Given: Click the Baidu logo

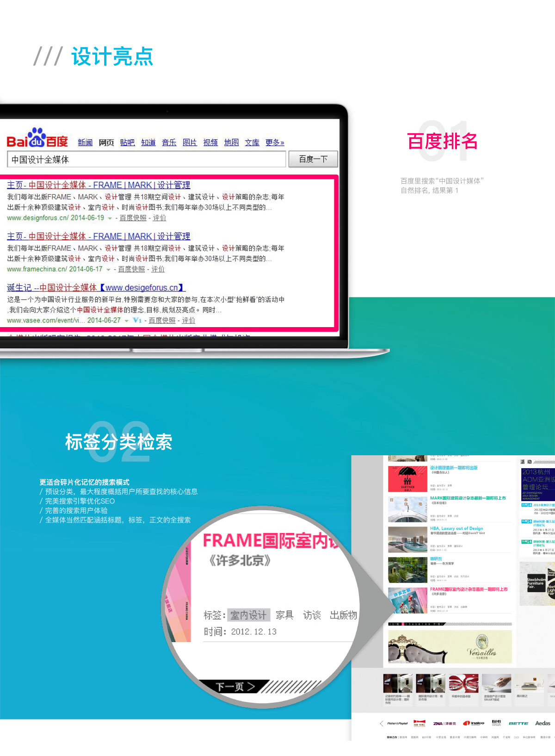Looking at the screenshot, I should tap(37, 138).
